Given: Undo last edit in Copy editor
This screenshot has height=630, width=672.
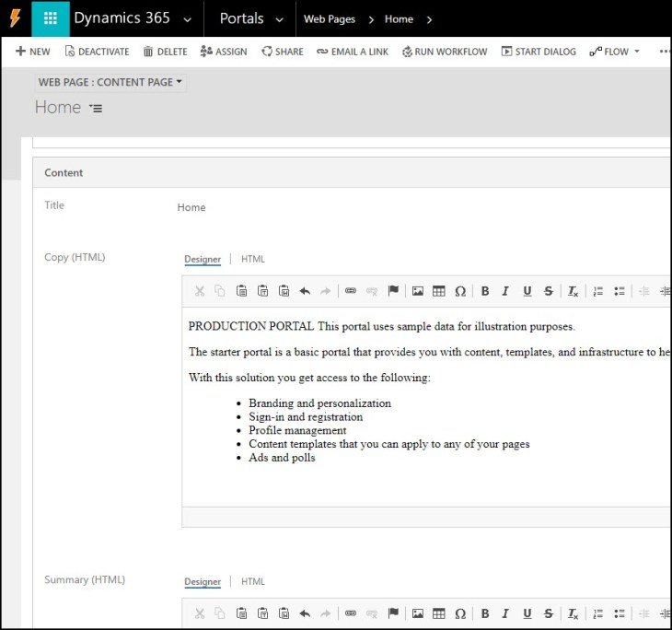Looking at the screenshot, I should tap(305, 291).
